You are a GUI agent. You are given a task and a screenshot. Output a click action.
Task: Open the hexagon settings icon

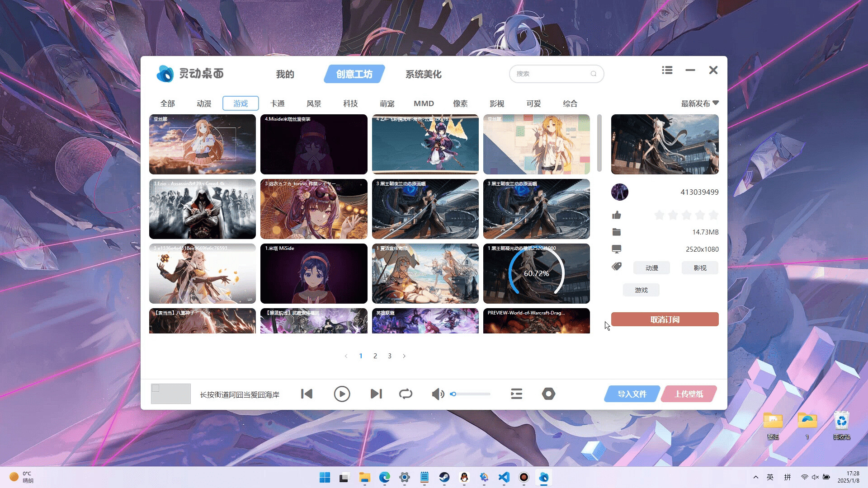[548, 394]
